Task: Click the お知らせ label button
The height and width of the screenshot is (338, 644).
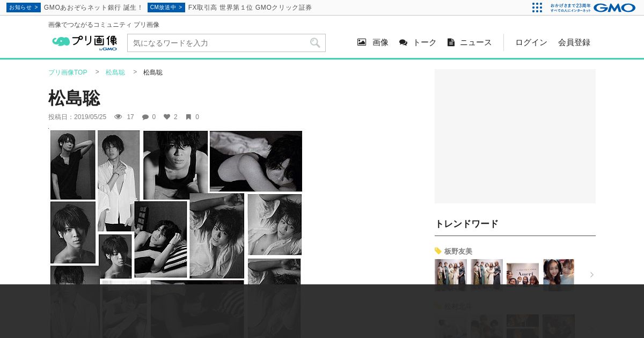Action: (x=24, y=8)
